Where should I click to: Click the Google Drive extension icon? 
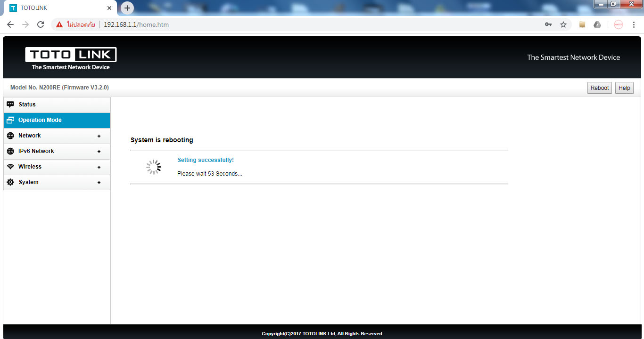(x=597, y=24)
